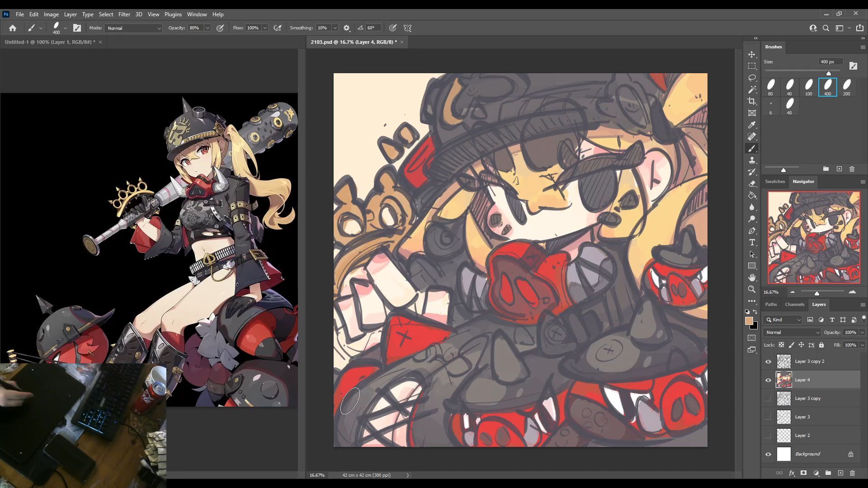Select the Clone Stamp tool
Screen dimensions: 868x488
tap(752, 160)
